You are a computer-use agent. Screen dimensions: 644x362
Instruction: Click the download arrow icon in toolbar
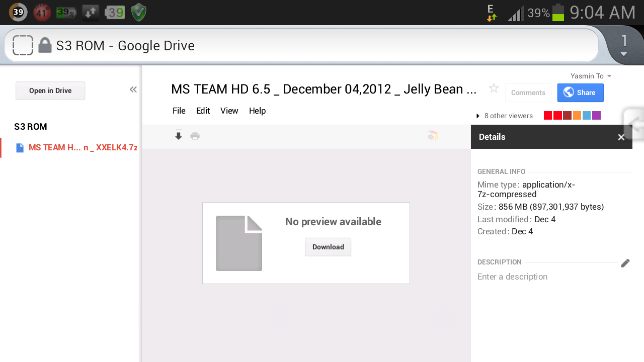pos(178,136)
